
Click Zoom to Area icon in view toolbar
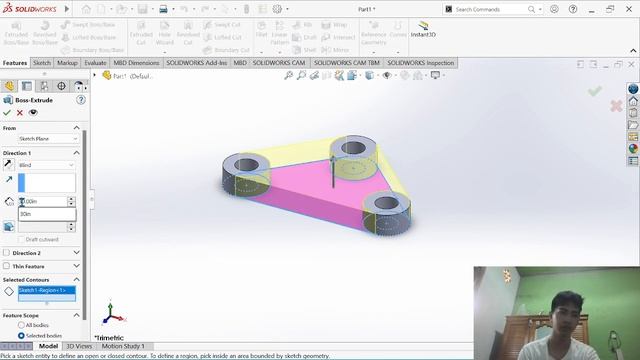click(x=301, y=76)
